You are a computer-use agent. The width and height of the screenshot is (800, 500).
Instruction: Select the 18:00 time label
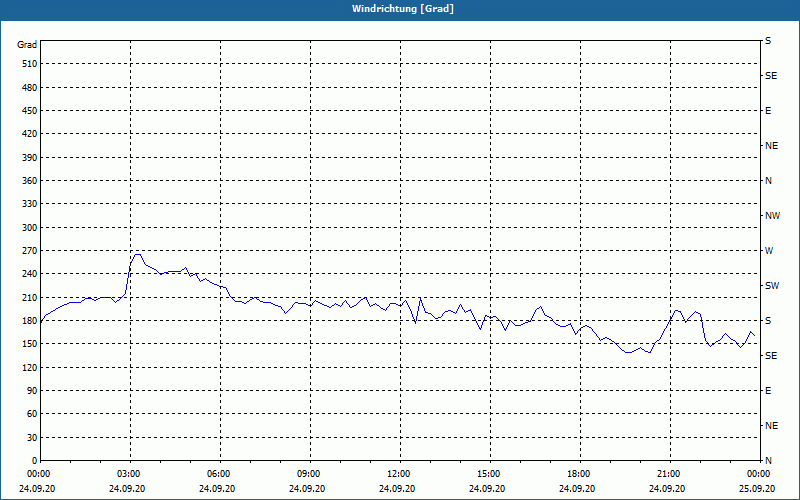pos(579,474)
